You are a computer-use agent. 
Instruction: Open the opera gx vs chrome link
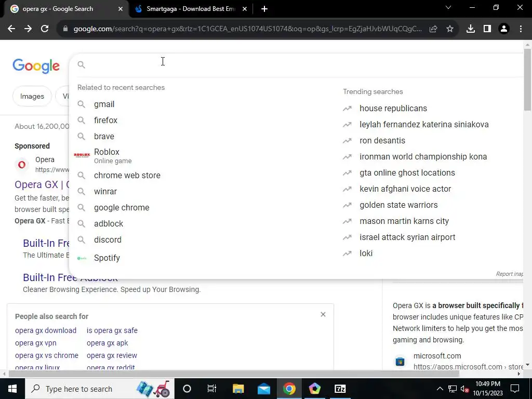tap(47, 355)
